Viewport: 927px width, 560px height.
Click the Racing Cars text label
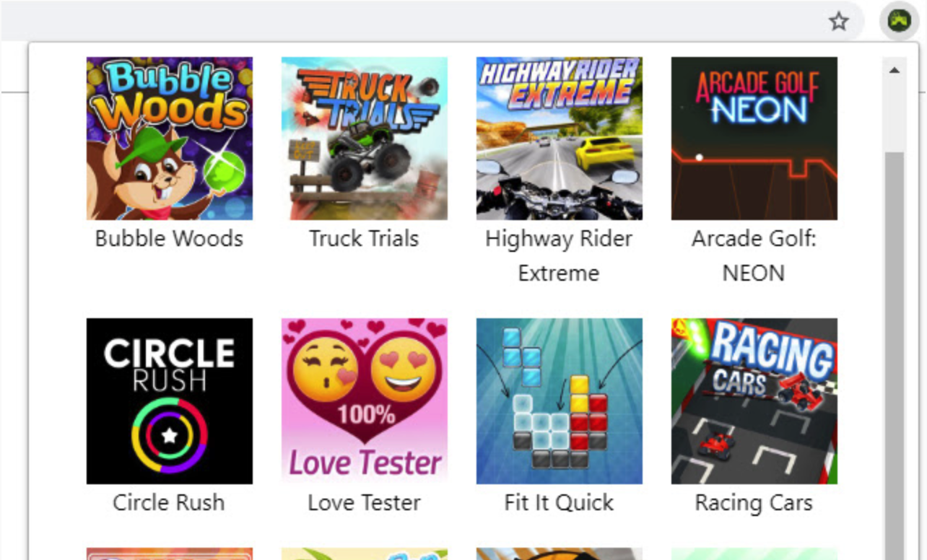754,502
